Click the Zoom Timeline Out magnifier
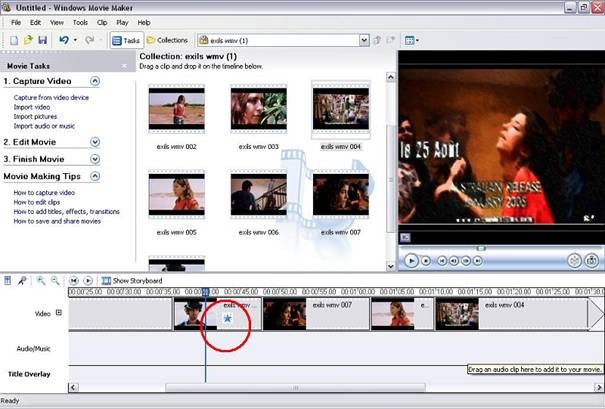 (55, 281)
